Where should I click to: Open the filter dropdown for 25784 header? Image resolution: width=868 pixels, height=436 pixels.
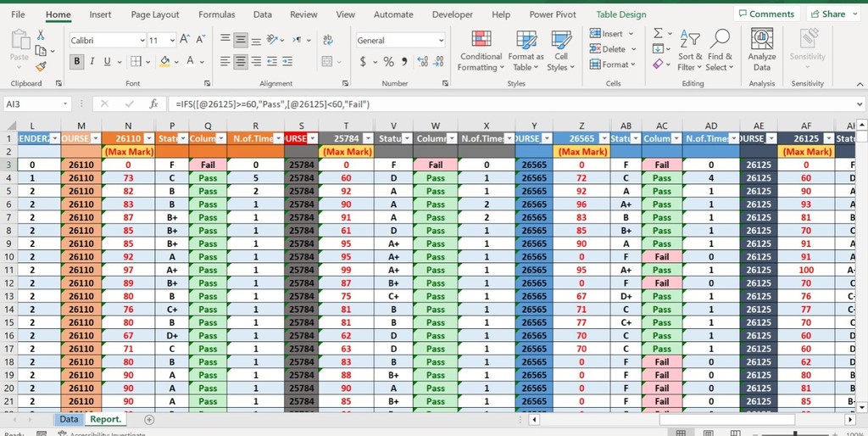367,138
